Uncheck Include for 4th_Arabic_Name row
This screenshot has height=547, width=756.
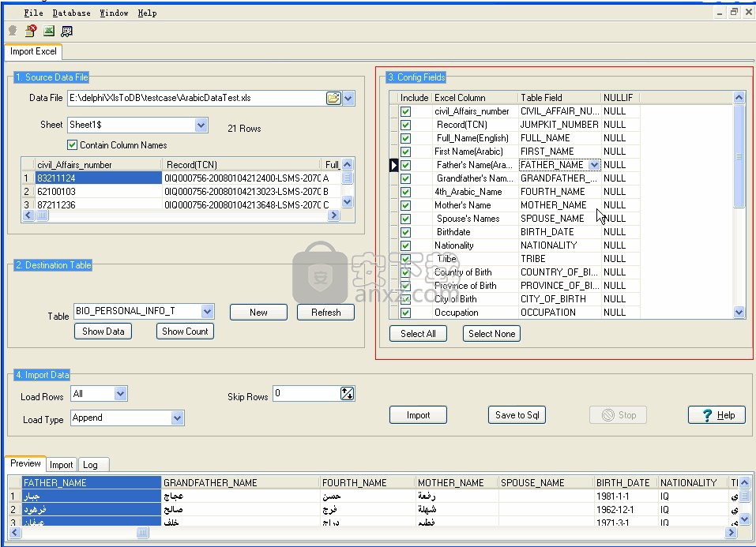click(x=405, y=192)
